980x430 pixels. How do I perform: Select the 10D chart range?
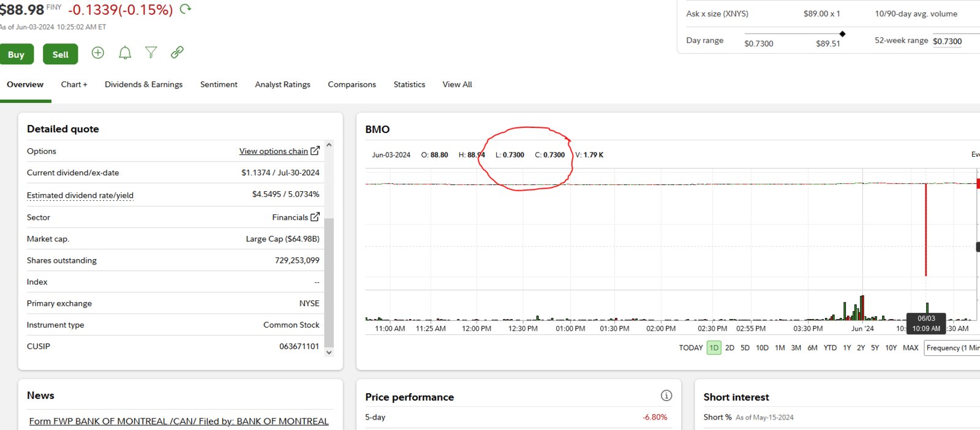point(762,348)
